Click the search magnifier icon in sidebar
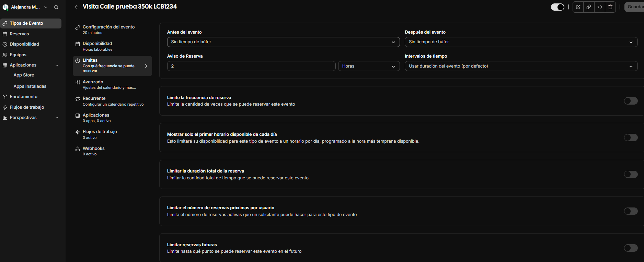This screenshot has height=262, width=644. pyautogui.click(x=56, y=7)
